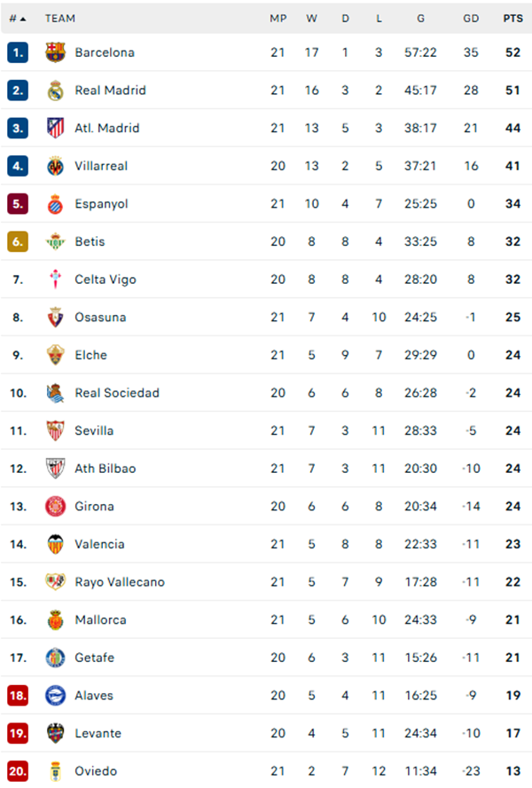Select the Atl. Madrid badge icon

[x=55, y=128]
